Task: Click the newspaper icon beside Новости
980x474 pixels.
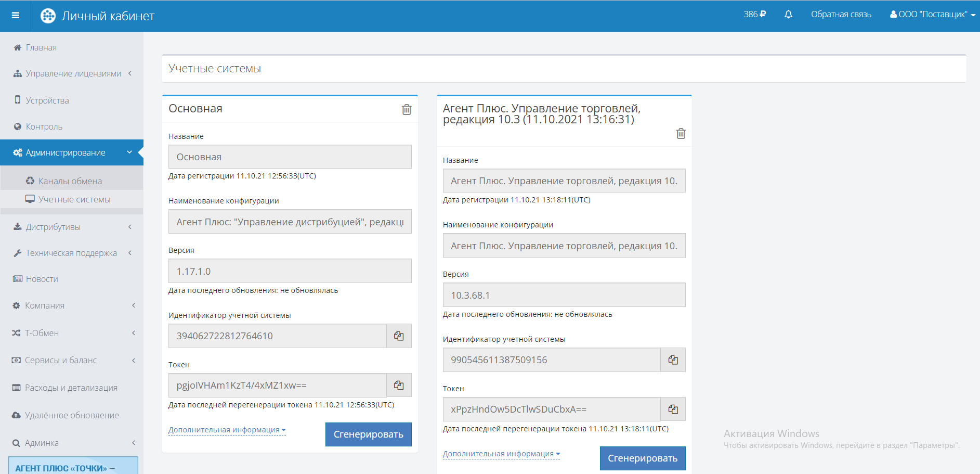Action: pyautogui.click(x=18, y=279)
